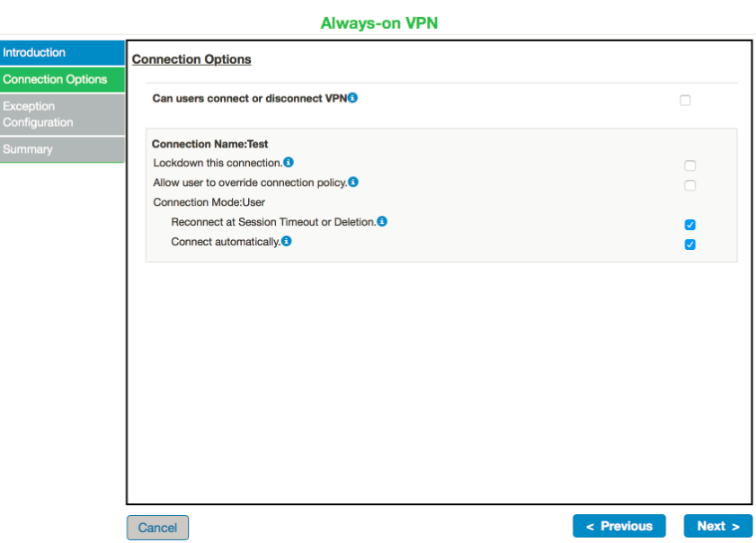Go to the Introduction step in sidebar
The width and height of the screenshot is (756, 543).
point(62,52)
